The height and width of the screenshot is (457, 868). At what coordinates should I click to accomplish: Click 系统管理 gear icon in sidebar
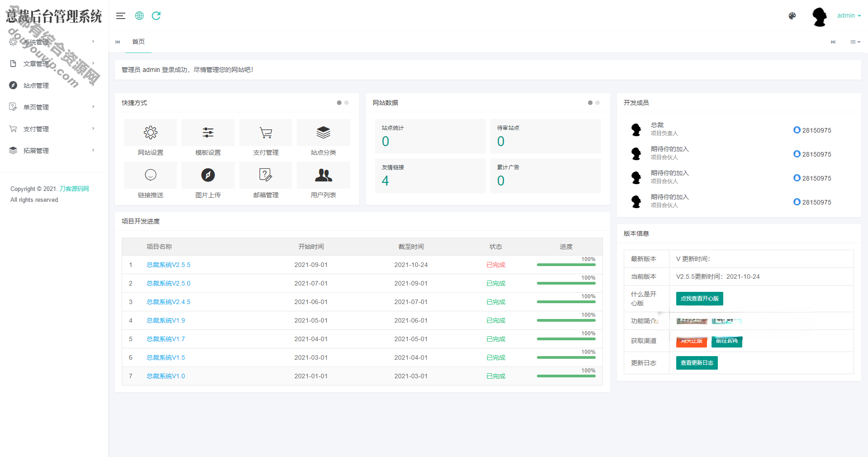point(13,42)
